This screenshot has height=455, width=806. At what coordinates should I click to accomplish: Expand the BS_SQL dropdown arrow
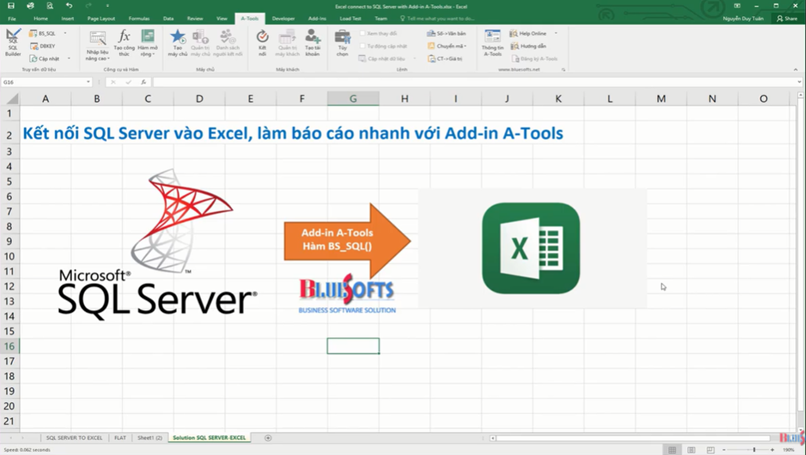click(x=65, y=33)
